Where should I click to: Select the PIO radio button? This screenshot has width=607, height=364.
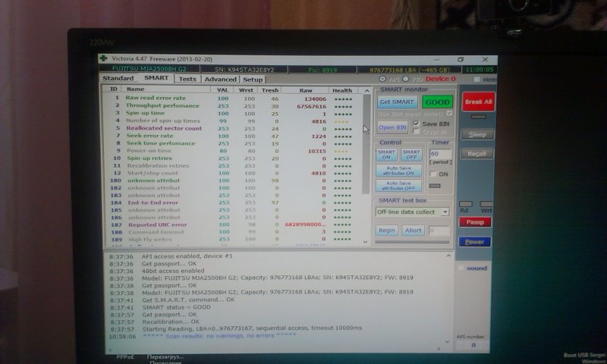(x=407, y=79)
